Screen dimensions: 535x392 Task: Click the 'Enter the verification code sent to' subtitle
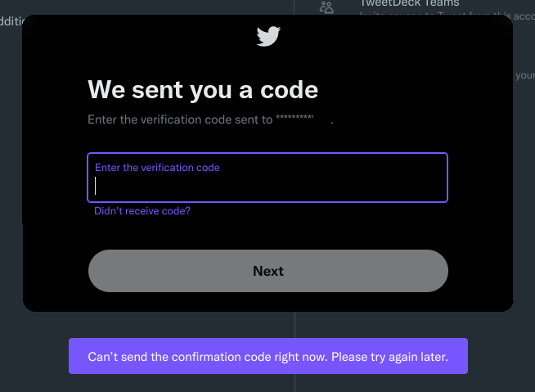point(180,119)
